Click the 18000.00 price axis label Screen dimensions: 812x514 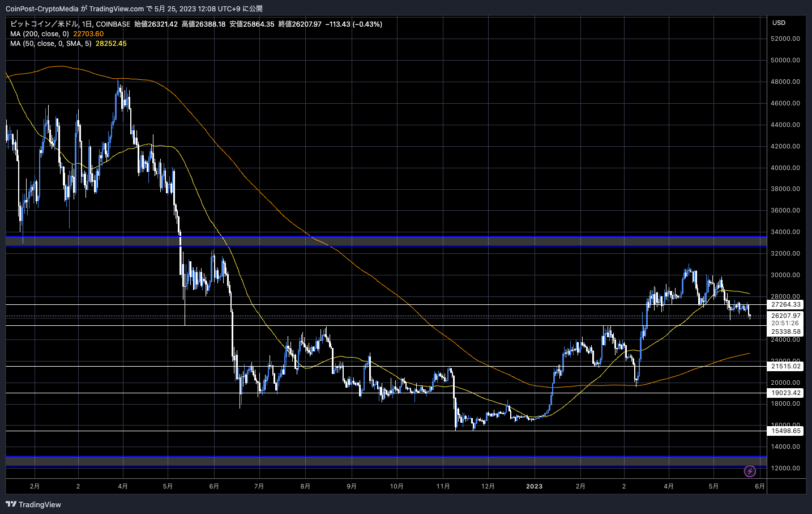tap(785, 403)
